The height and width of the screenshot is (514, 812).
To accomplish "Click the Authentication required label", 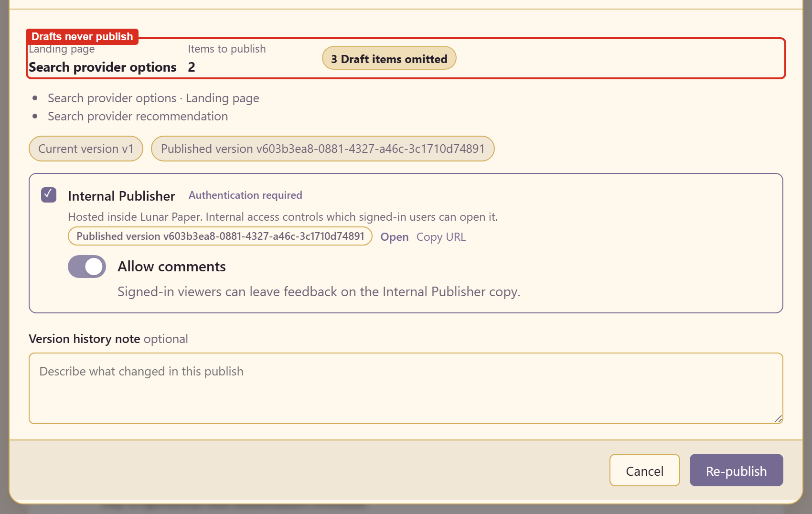I will [x=246, y=195].
